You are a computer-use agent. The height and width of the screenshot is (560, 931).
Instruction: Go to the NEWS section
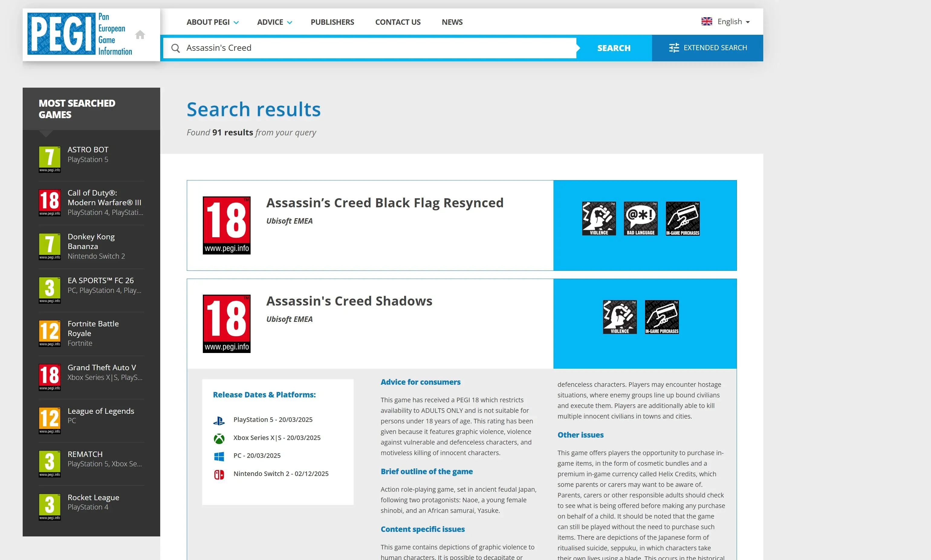(x=452, y=22)
